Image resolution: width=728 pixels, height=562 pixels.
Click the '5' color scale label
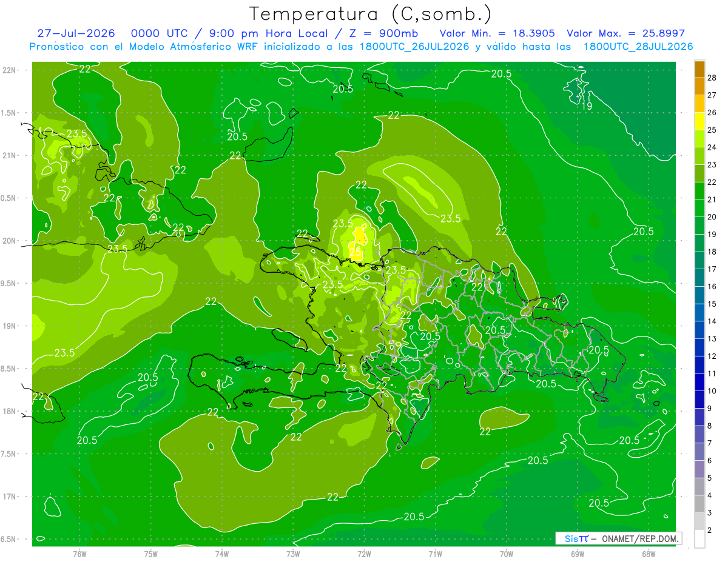click(710, 478)
